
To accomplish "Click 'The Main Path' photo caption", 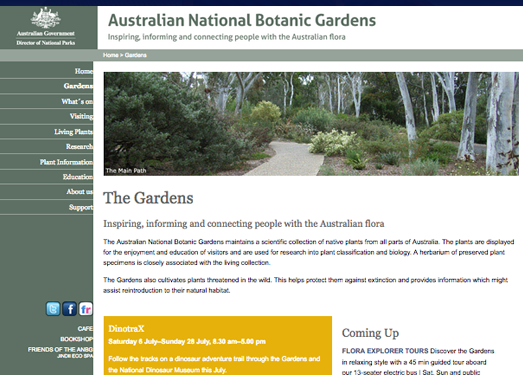I will pyautogui.click(x=126, y=170).
